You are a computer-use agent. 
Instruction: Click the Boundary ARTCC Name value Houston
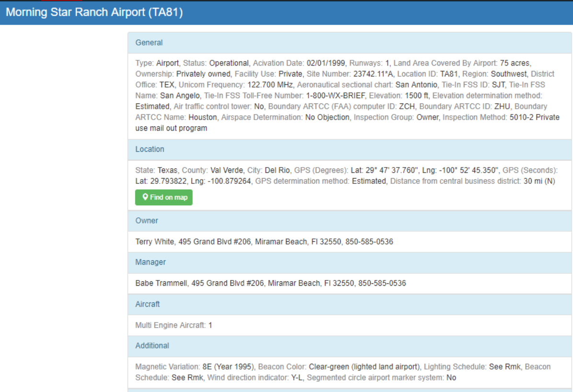click(203, 118)
